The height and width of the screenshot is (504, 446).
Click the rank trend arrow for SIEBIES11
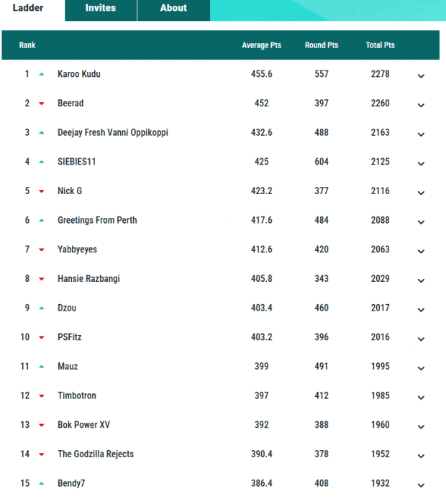[42, 162]
